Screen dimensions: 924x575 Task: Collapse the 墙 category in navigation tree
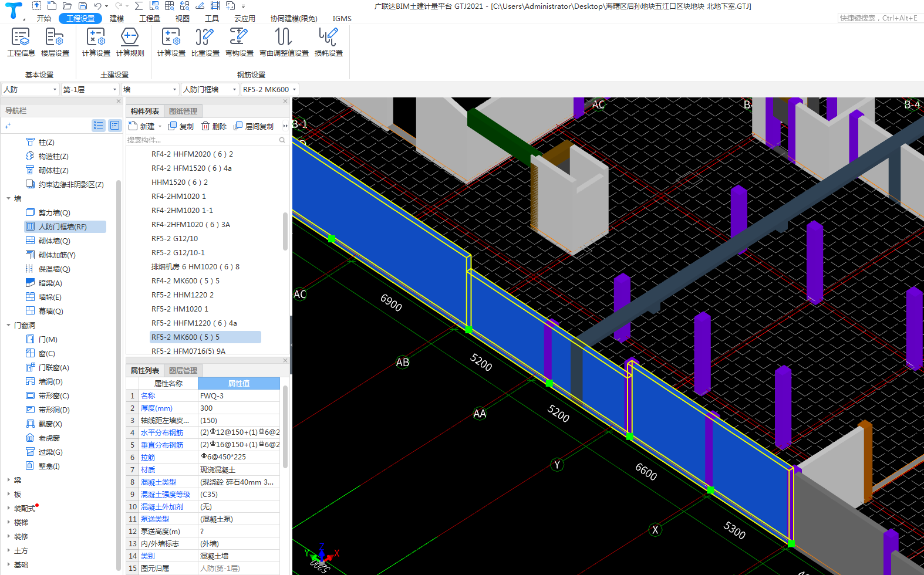click(x=8, y=198)
